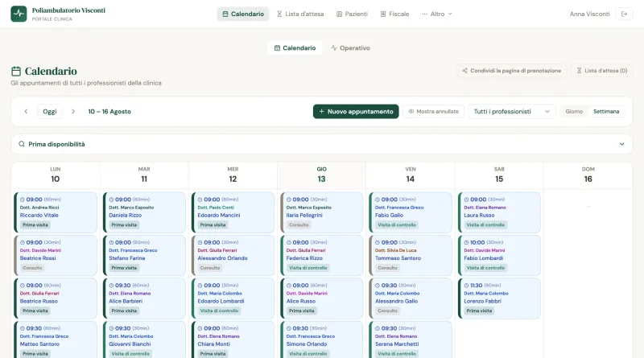Click the hourglass icon in Lista d'attesa (0)
Screen dimensions: 644x358
pos(579,71)
